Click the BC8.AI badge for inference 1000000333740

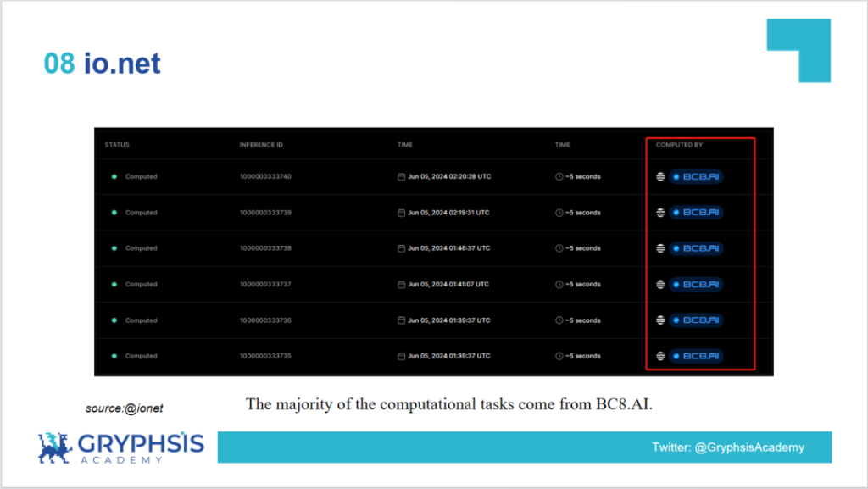point(696,177)
